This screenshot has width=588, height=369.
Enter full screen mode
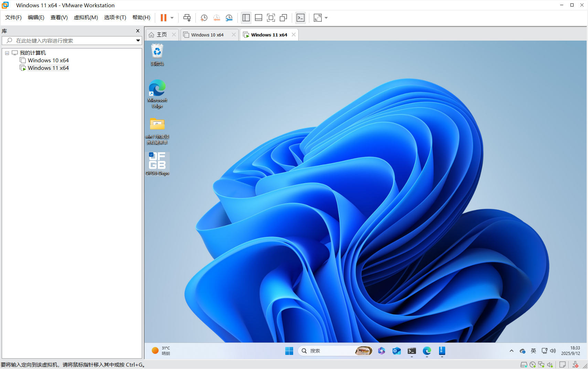(271, 18)
